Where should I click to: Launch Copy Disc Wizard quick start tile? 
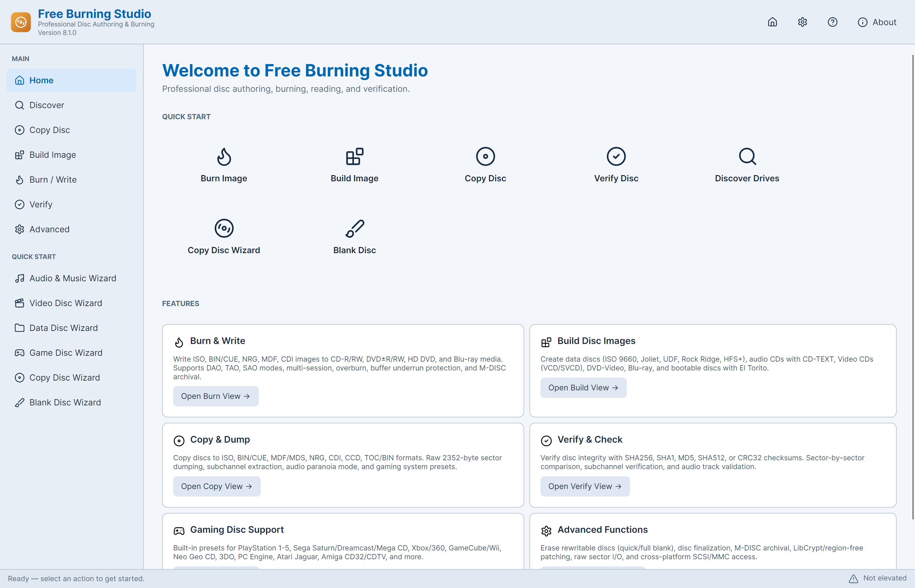[224, 237]
